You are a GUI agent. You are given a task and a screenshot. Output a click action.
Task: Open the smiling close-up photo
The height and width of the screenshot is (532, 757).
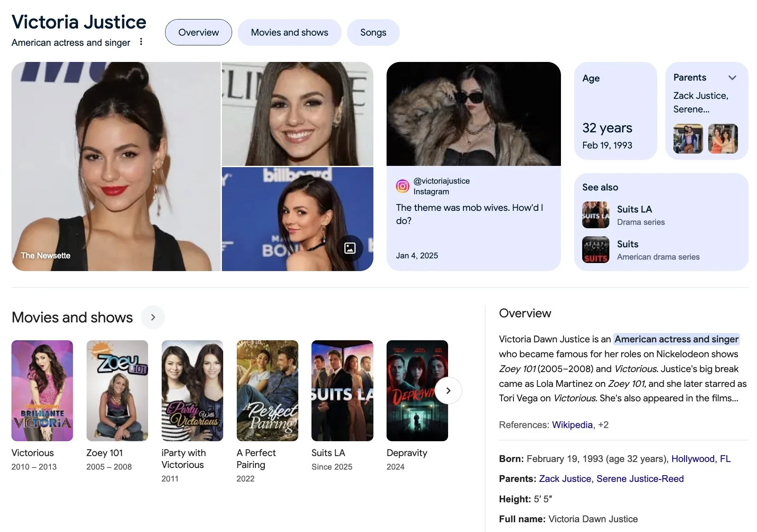pos(297,114)
